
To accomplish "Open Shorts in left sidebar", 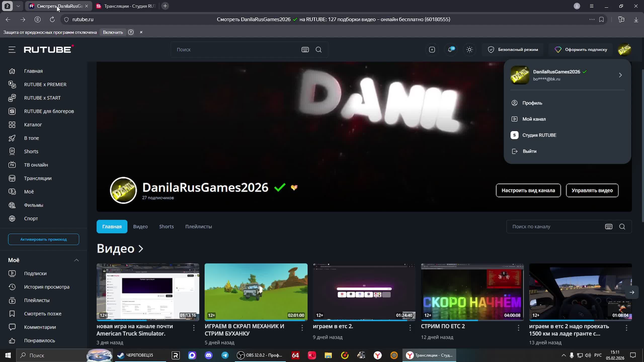I will (x=31, y=151).
